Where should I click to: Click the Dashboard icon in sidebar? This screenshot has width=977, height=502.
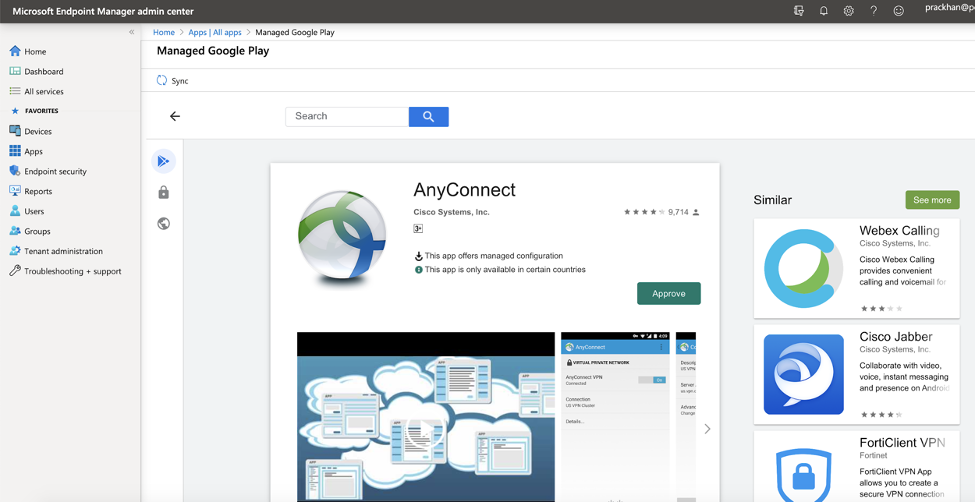click(x=15, y=71)
